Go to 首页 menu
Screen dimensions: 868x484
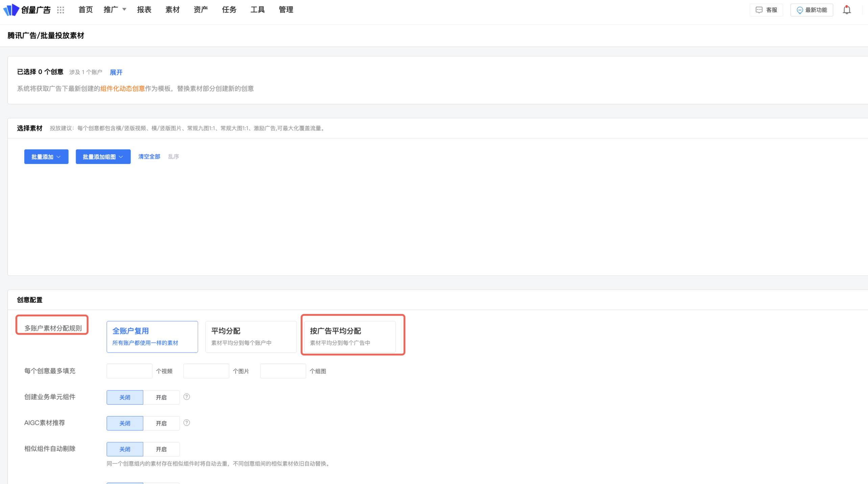86,10
